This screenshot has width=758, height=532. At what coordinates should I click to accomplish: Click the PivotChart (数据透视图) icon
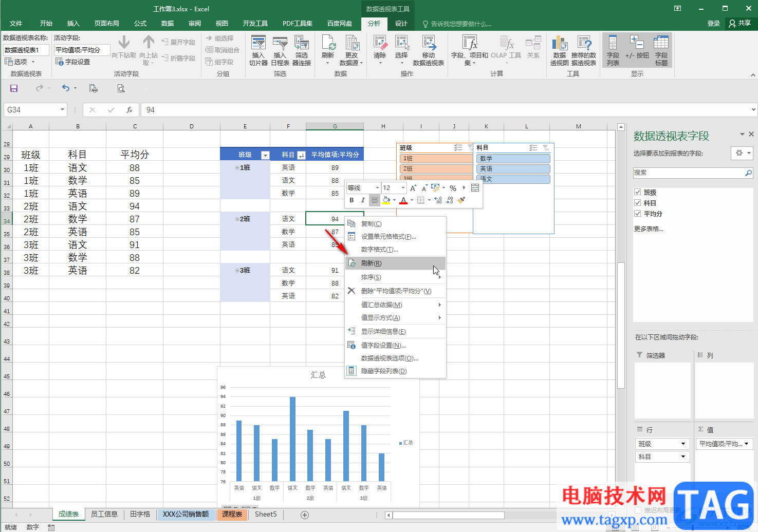[560, 50]
